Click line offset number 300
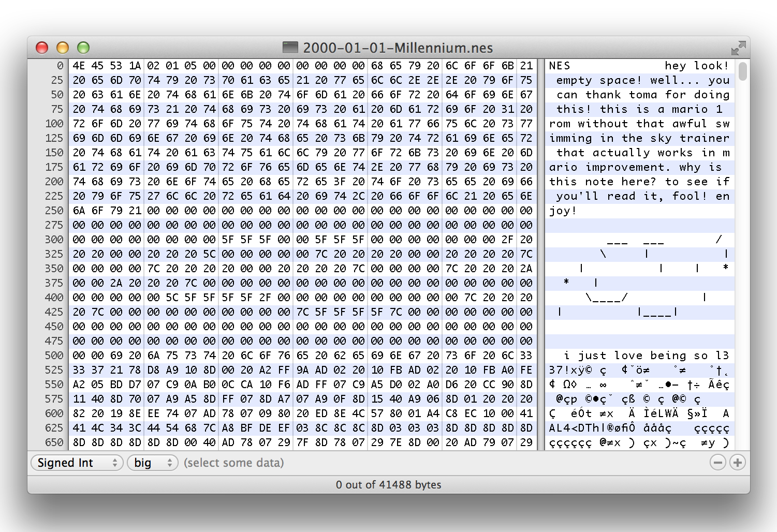 click(x=54, y=240)
